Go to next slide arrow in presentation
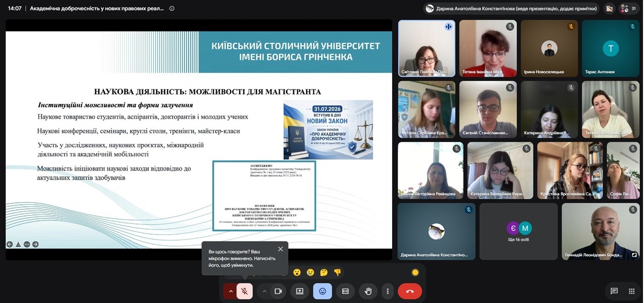644x303 pixels. 35,244
